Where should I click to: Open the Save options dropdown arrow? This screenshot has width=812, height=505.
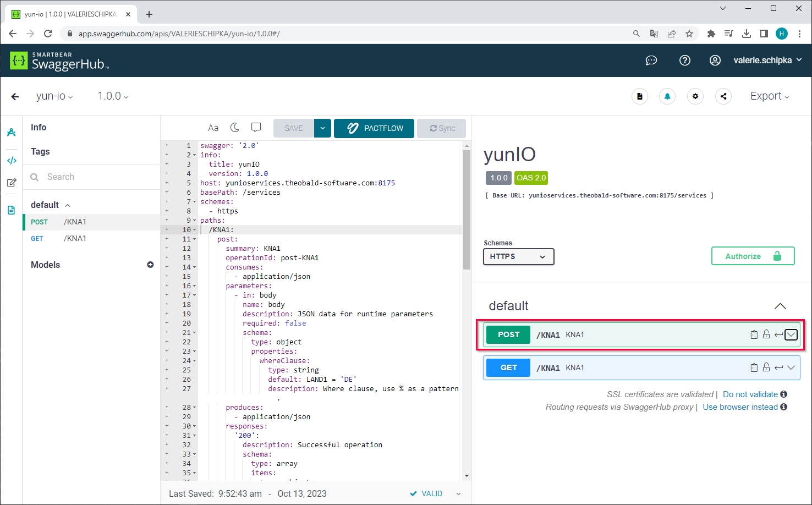323,128
